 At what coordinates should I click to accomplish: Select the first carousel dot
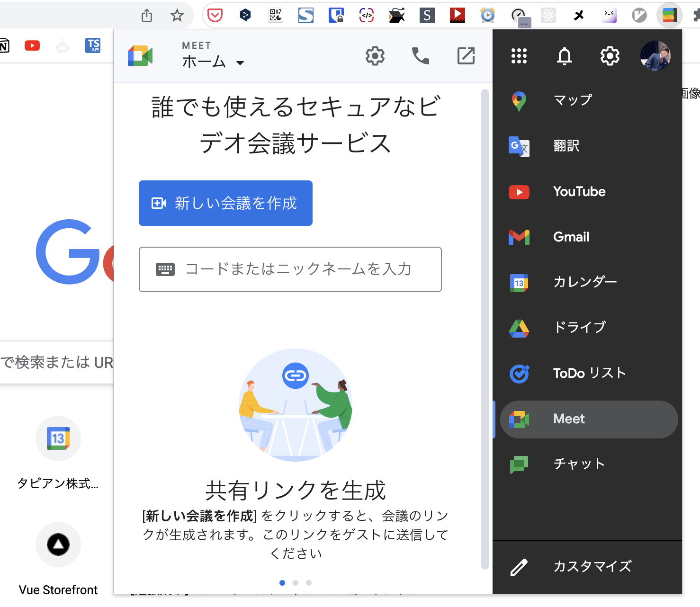tap(282, 583)
